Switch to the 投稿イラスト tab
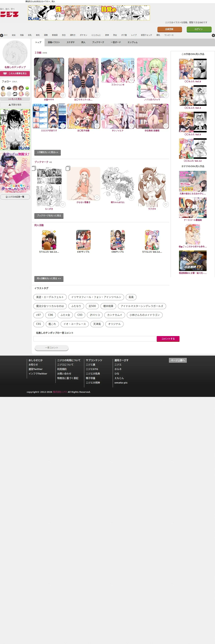This screenshot has width=215, height=644. [x=54, y=42]
